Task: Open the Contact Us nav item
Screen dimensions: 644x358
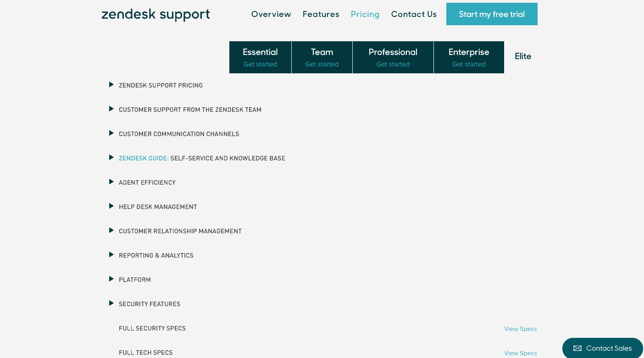Action: (x=414, y=14)
